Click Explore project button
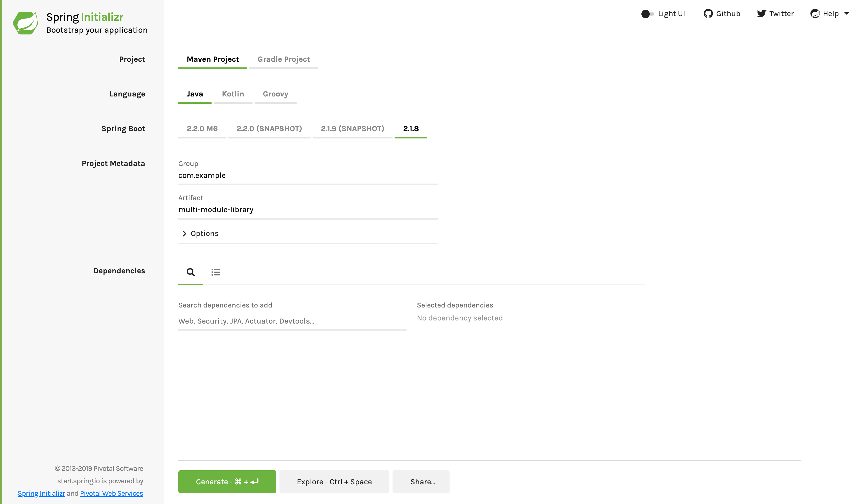 click(x=334, y=482)
